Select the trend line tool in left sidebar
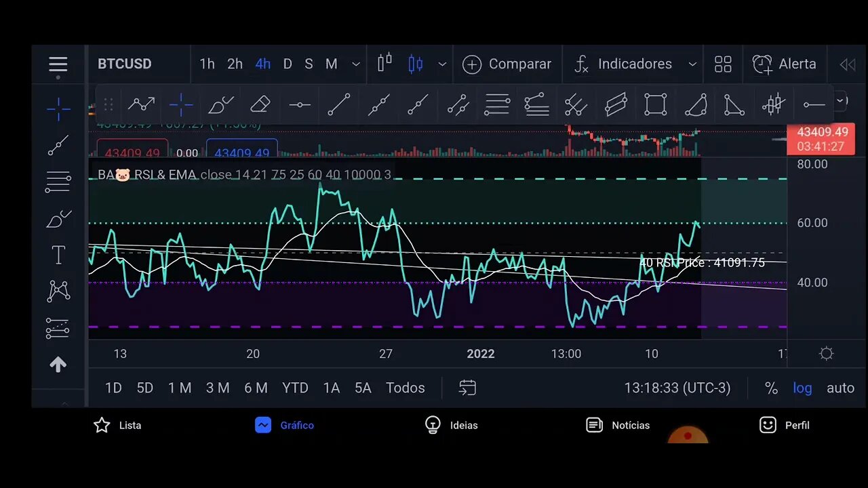Viewport: 868px width, 488px height. click(58, 145)
